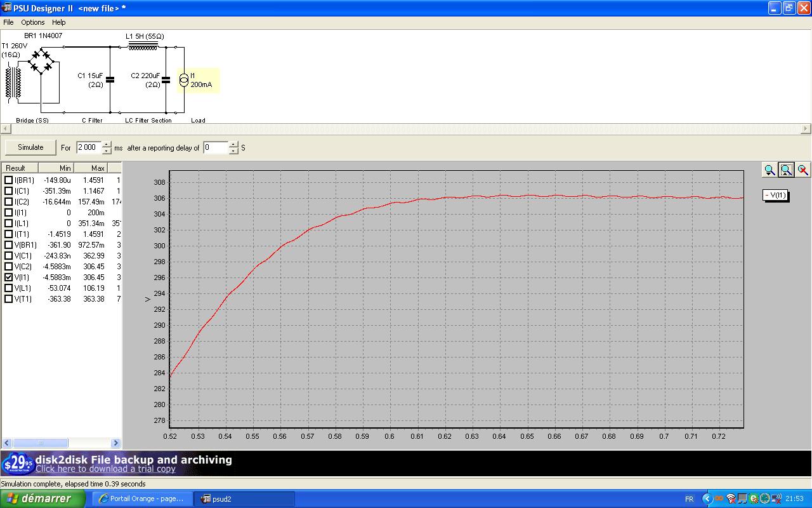Screen dimensions: 812x508
Task: Enable the I(I1) trace checkbox
Action: coord(8,213)
